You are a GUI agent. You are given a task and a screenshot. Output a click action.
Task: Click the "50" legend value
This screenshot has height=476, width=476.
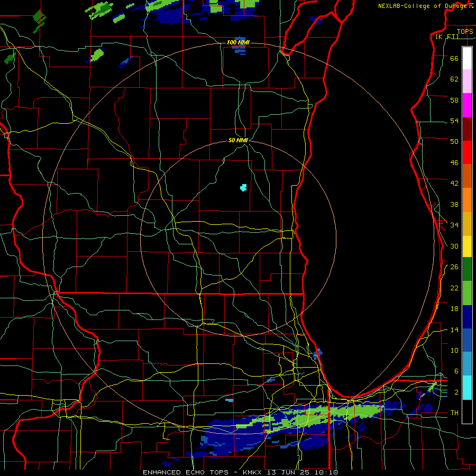pos(454,141)
